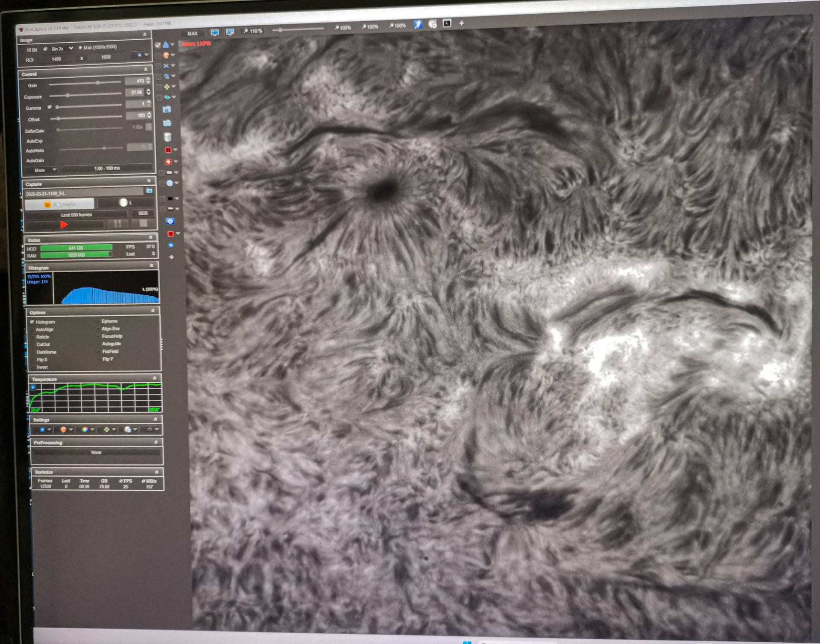
Task: Click the blue histogram tool icon in the vertical toolbar
Action: [x=166, y=44]
